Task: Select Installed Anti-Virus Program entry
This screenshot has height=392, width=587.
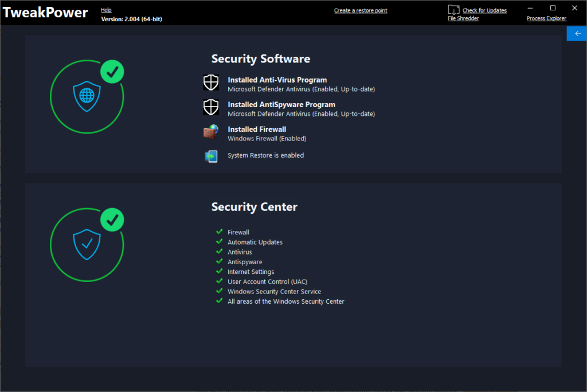Action: pyautogui.click(x=301, y=84)
